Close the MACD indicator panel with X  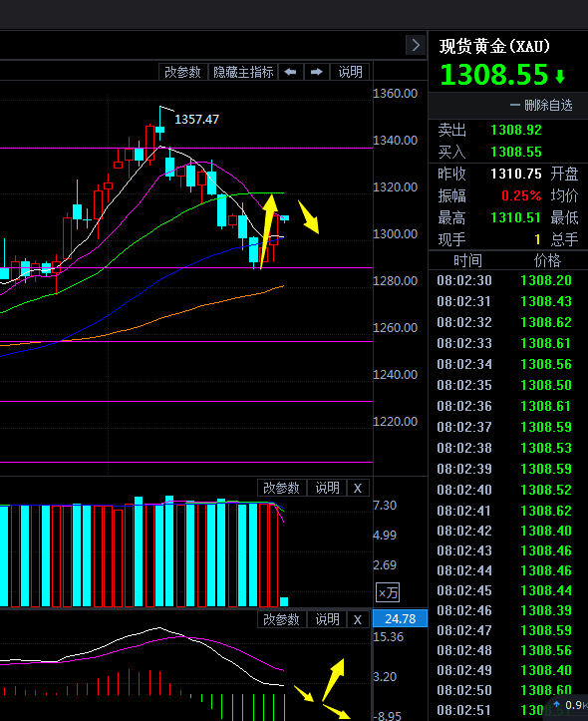click(358, 620)
